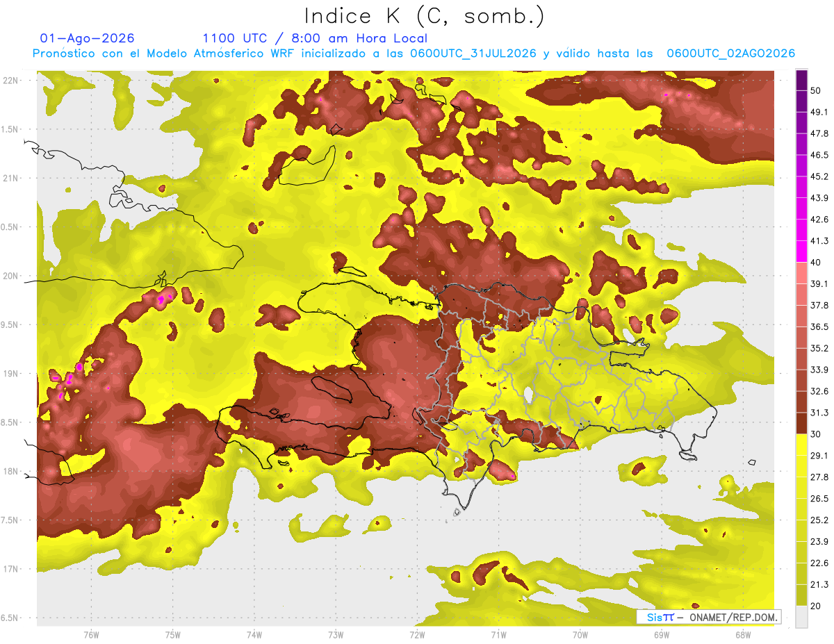Viewport: 834px width, 644px height.
Task: Select the "6.5N" axis label
Action: [10, 618]
